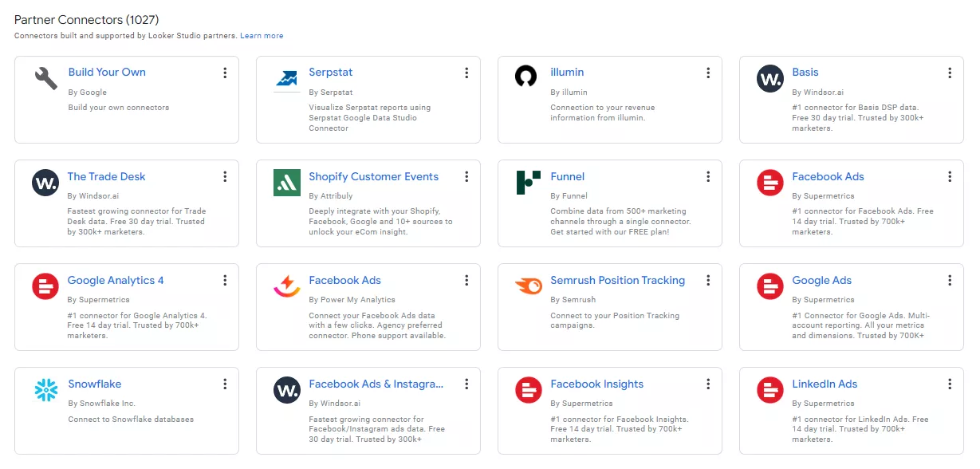The height and width of the screenshot is (469, 980).
Task: Select the Build Your Own connector title
Action: [x=107, y=73]
